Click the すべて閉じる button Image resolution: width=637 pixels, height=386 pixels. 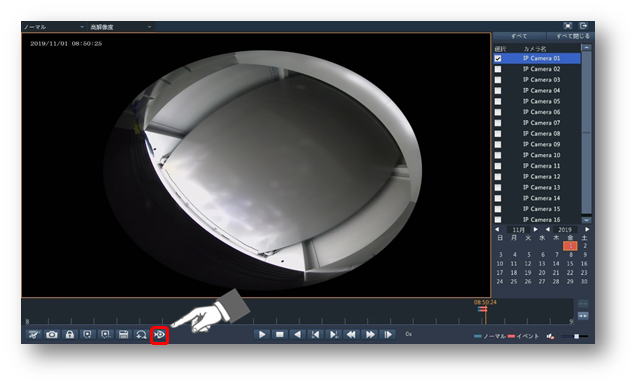[572, 36]
